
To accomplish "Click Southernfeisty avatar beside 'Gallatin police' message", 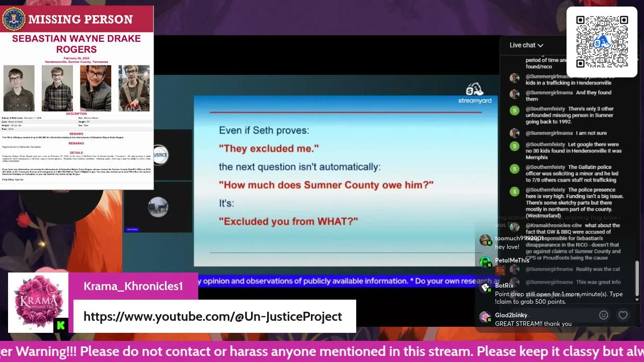I will click(514, 168).
